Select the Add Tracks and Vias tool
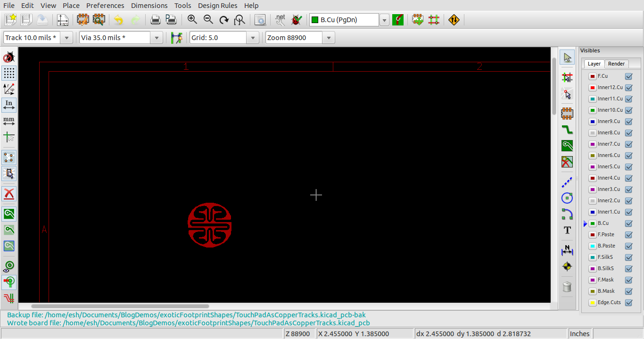This screenshot has width=644, height=339. pyautogui.click(x=567, y=130)
